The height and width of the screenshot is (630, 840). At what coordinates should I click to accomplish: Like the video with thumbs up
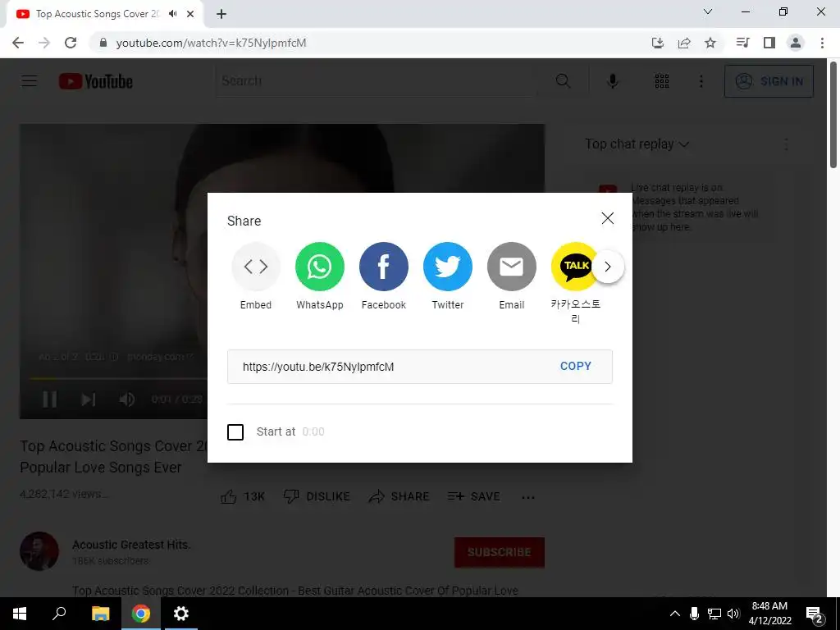(x=243, y=496)
